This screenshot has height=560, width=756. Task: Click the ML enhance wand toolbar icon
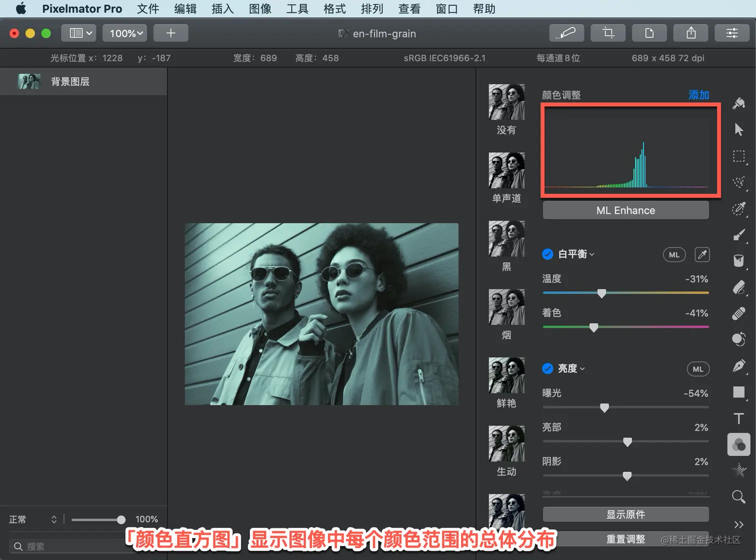pos(566,33)
